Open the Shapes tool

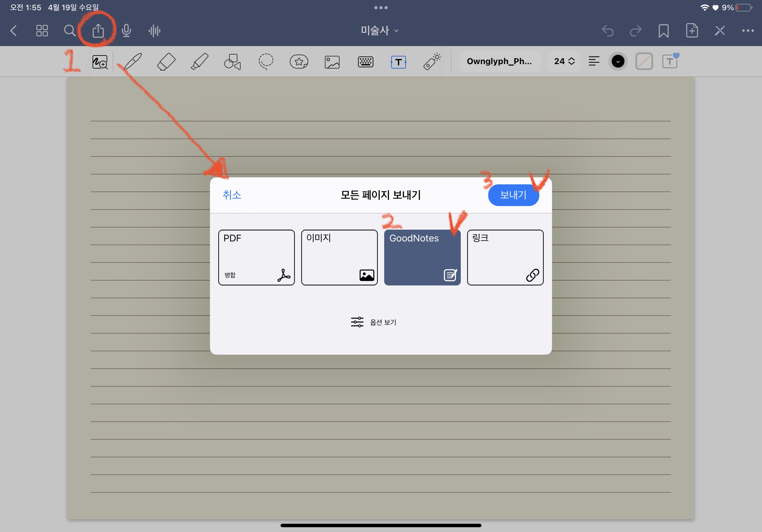pos(232,62)
